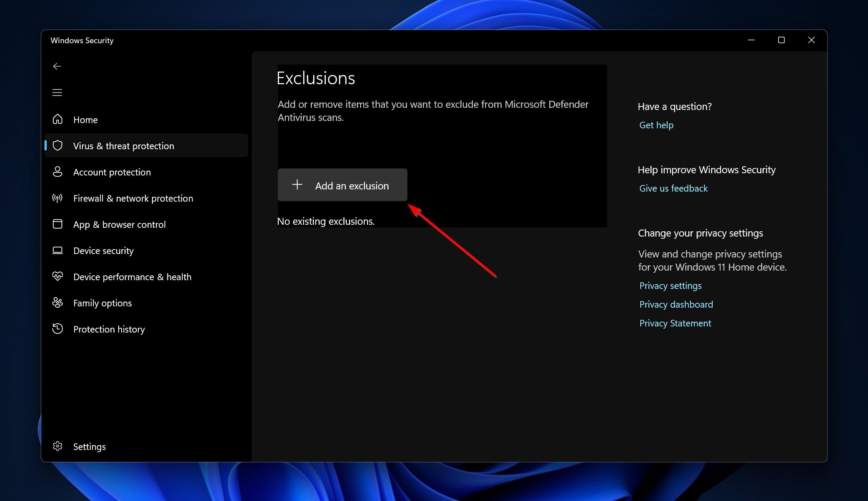Viewport: 868px width, 501px height.
Task: Click the Windows Security Settings gear
Action: tap(58, 446)
